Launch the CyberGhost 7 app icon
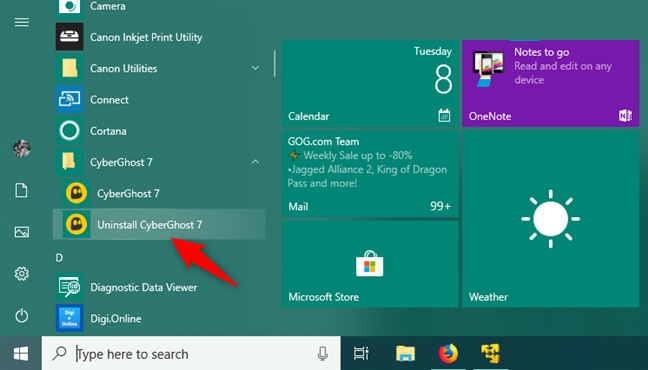 [76, 193]
